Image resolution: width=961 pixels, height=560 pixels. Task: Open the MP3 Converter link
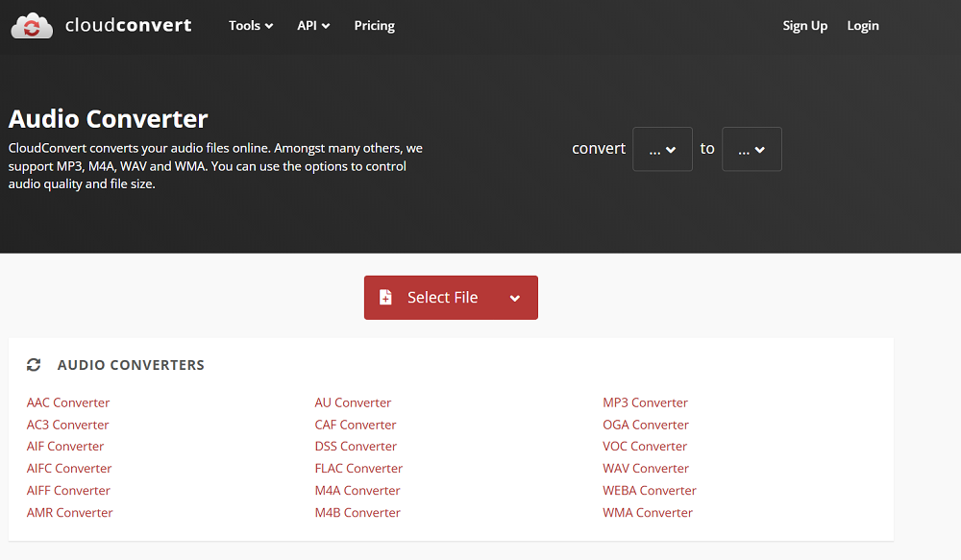(646, 402)
